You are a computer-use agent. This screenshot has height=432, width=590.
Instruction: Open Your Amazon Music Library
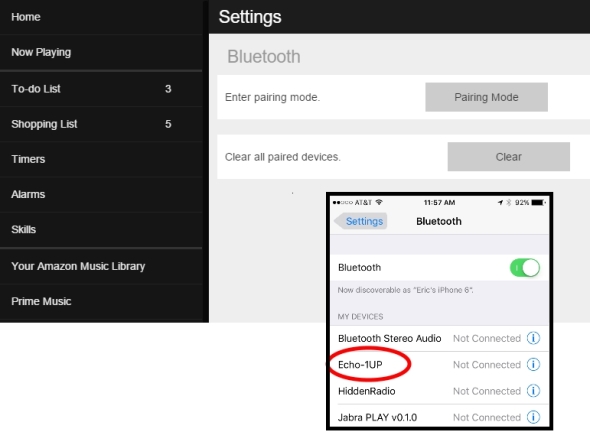coord(101,266)
